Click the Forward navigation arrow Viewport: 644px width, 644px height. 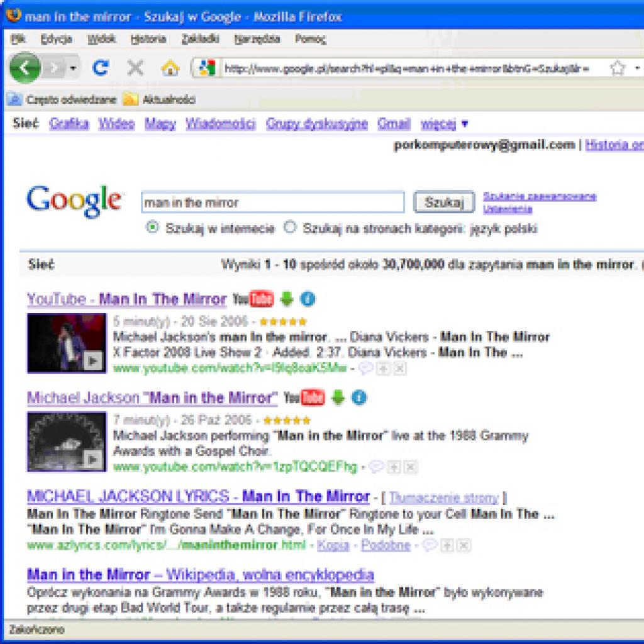click(x=54, y=68)
